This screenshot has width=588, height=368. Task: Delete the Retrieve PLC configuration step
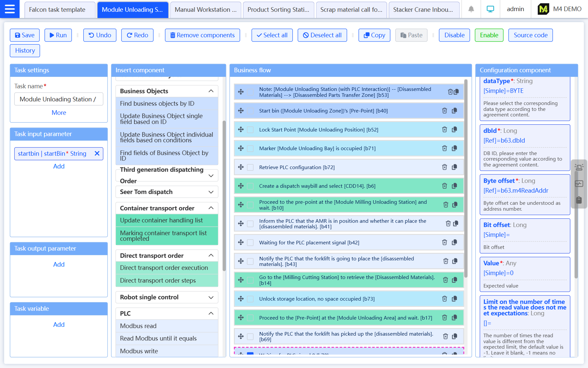[444, 167]
